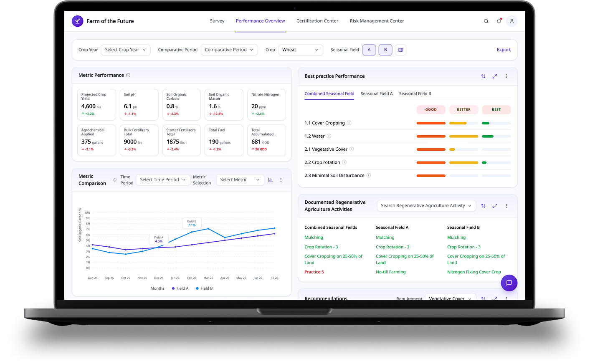
Task: Select the Performance Overview tab
Action: [x=261, y=21]
